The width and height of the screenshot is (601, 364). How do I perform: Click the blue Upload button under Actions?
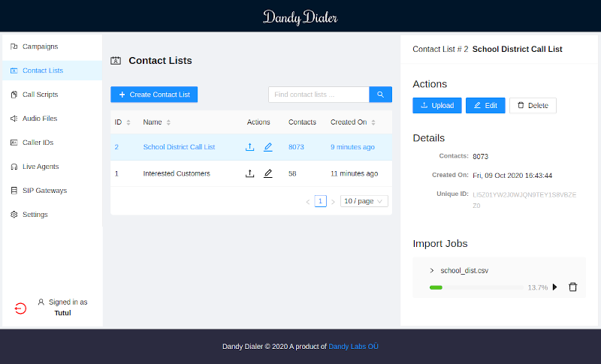[x=437, y=106]
